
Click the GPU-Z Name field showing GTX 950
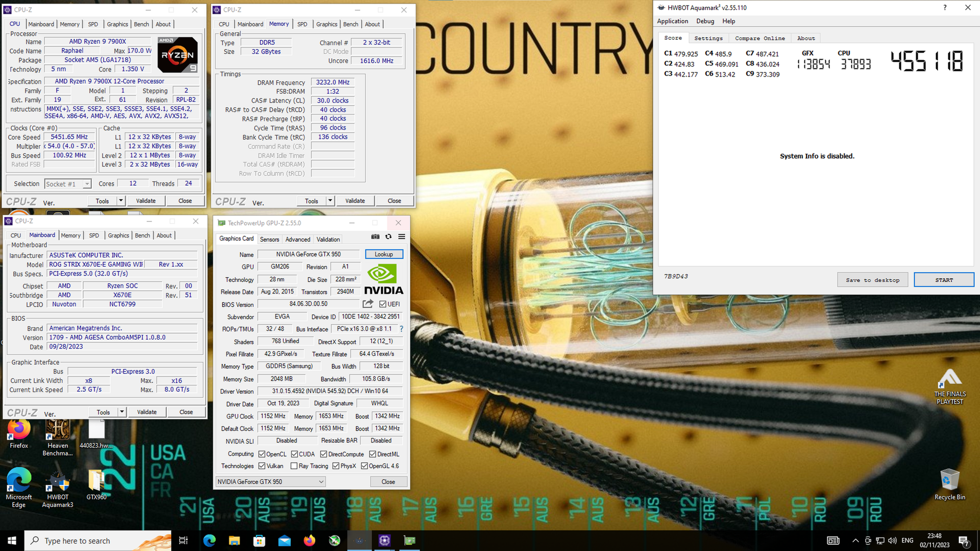click(308, 254)
